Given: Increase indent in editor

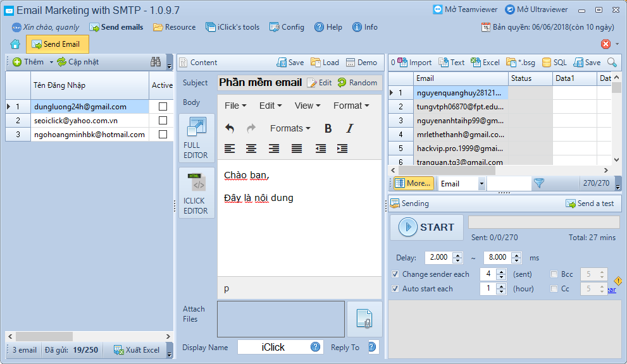Looking at the screenshot, I should point(342,149).
